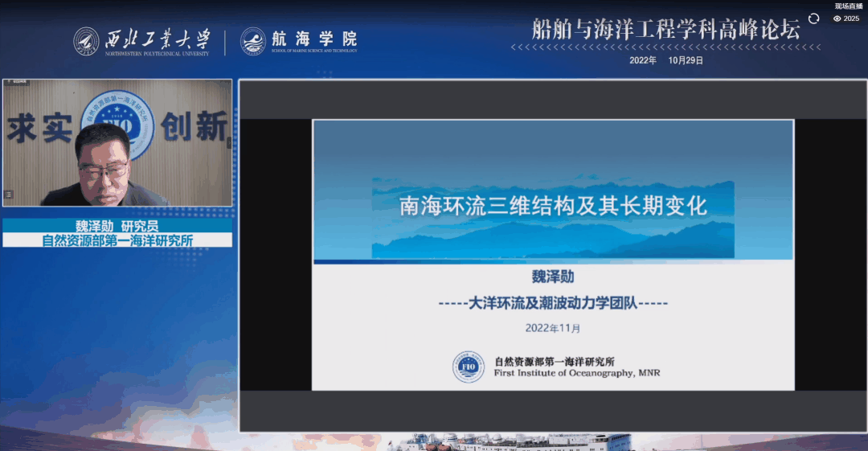This screenshot has height=451, width=868.
Task: Click the speaker caption 魏泽勋 研究员
Action: click(x=117, y=225)
